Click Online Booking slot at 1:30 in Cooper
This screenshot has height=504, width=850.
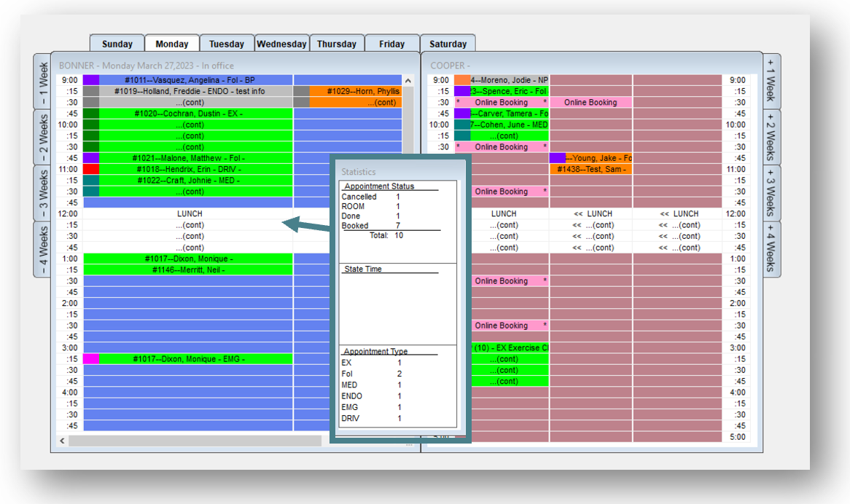click(509, 281)
